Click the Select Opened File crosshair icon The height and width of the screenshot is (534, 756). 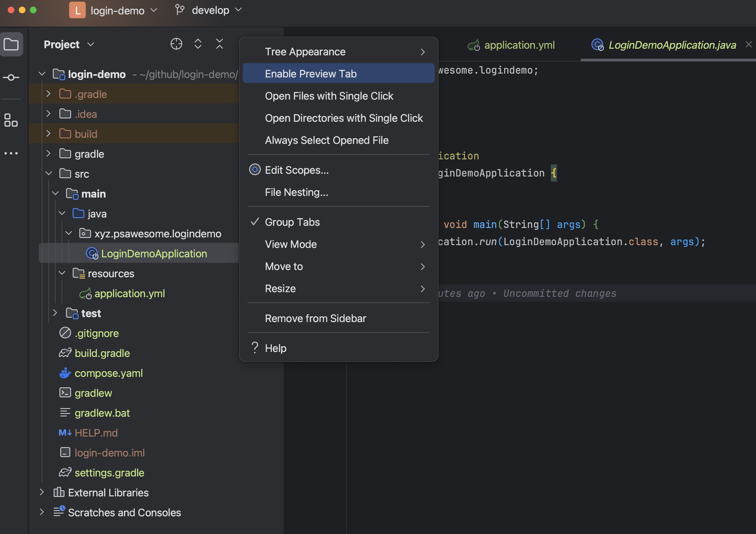176,44
